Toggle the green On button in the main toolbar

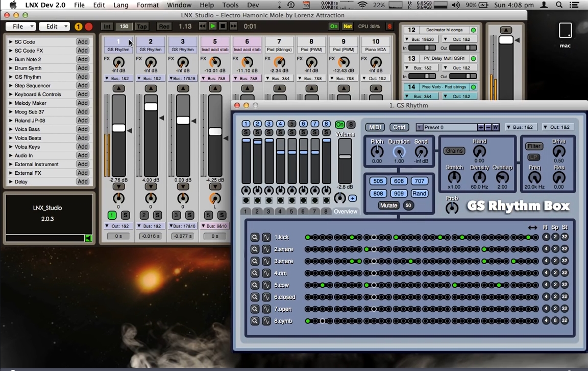coord(334,26)
